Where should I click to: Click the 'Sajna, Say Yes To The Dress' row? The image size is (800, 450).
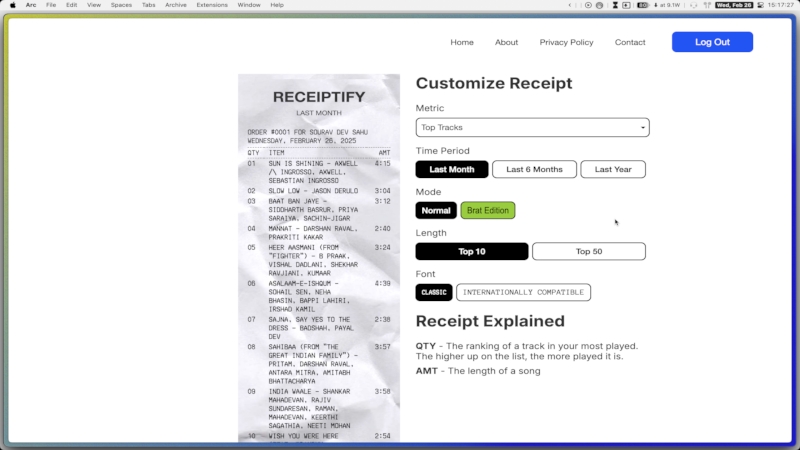(319, 328)
